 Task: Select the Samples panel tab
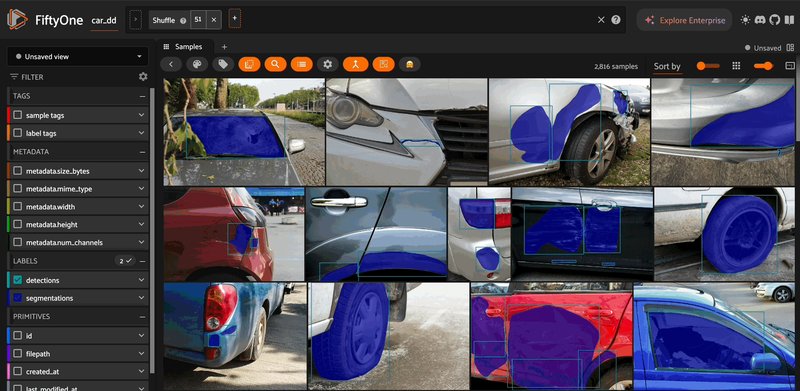point(183,47)
